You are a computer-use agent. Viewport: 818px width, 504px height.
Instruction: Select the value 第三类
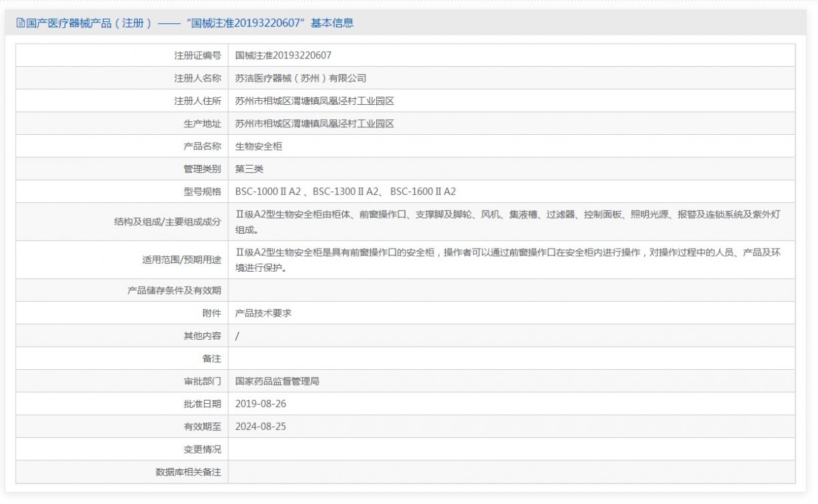249,169
